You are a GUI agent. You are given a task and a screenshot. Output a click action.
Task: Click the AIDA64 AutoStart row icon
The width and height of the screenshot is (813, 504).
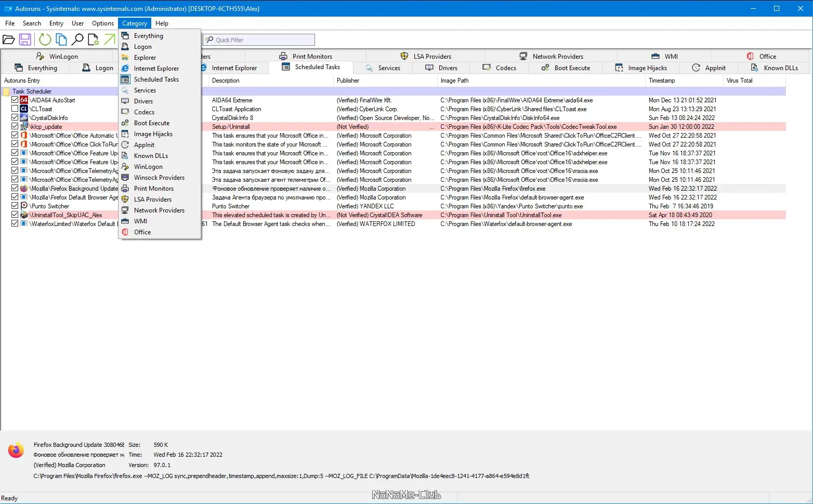[x=24, y=100]
